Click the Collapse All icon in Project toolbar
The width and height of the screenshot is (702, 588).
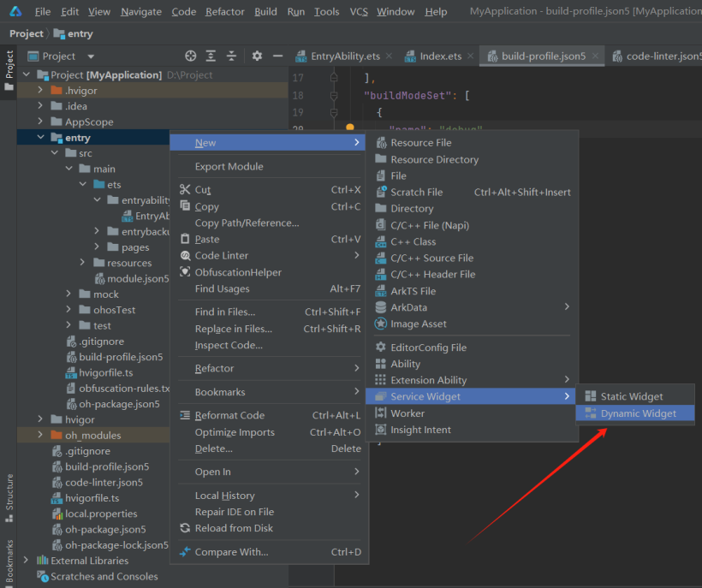tap(231, 56)
